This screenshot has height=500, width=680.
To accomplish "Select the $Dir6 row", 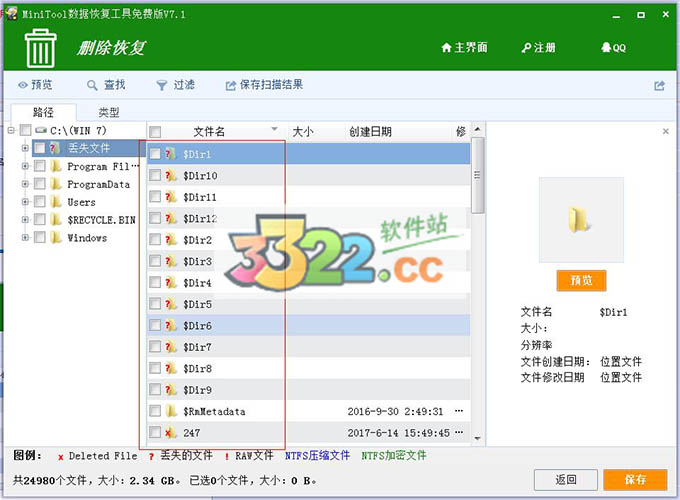I will 309,325.
